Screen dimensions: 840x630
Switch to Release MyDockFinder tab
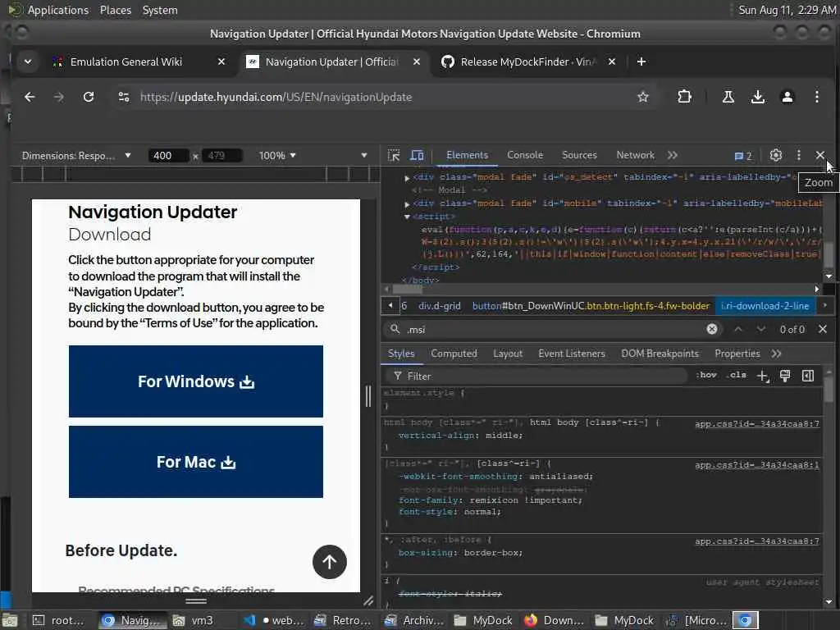tap(527, 62)
